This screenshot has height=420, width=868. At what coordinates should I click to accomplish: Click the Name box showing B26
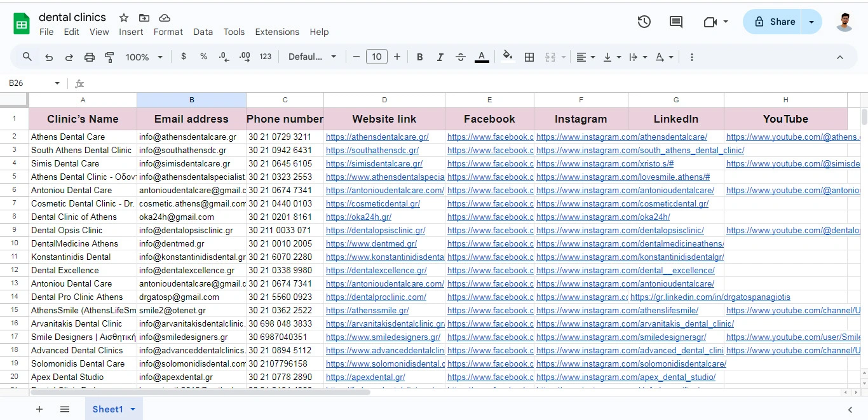tap(29, 83)
